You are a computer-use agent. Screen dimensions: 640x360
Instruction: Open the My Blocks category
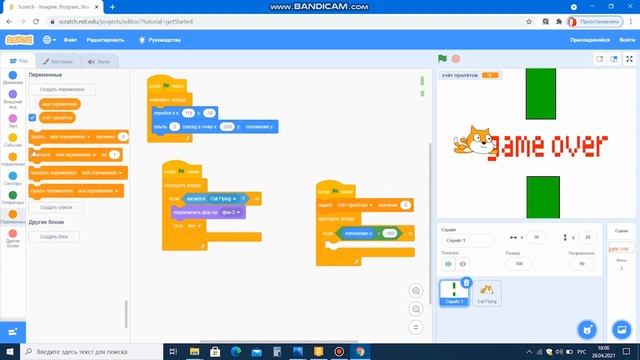pos(13,238)
